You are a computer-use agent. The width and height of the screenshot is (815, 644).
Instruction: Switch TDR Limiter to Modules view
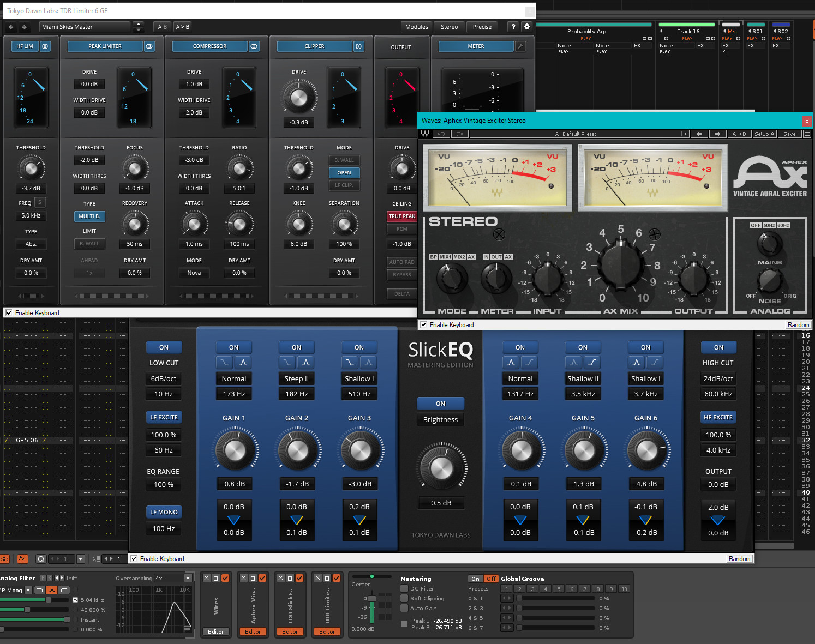(x=416, y=27)
